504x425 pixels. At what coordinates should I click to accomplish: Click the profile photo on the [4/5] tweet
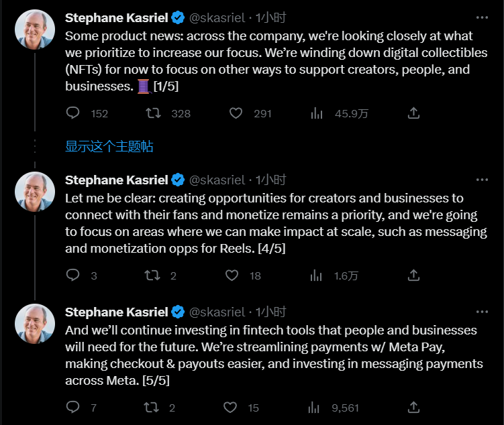coord(35,192)
